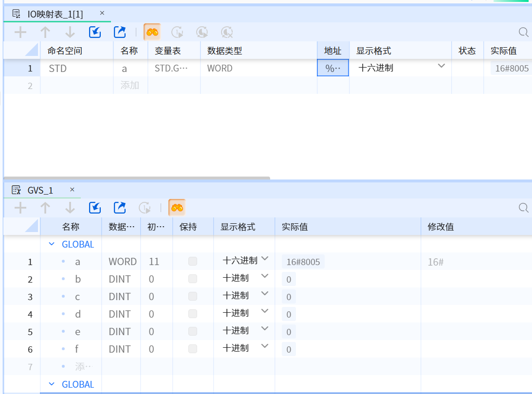Image resolution: width=532 pixels, height=394 pixels.
Task: Click the export icon in GVS_1 toolbar
Action: [x=120, y=208]
